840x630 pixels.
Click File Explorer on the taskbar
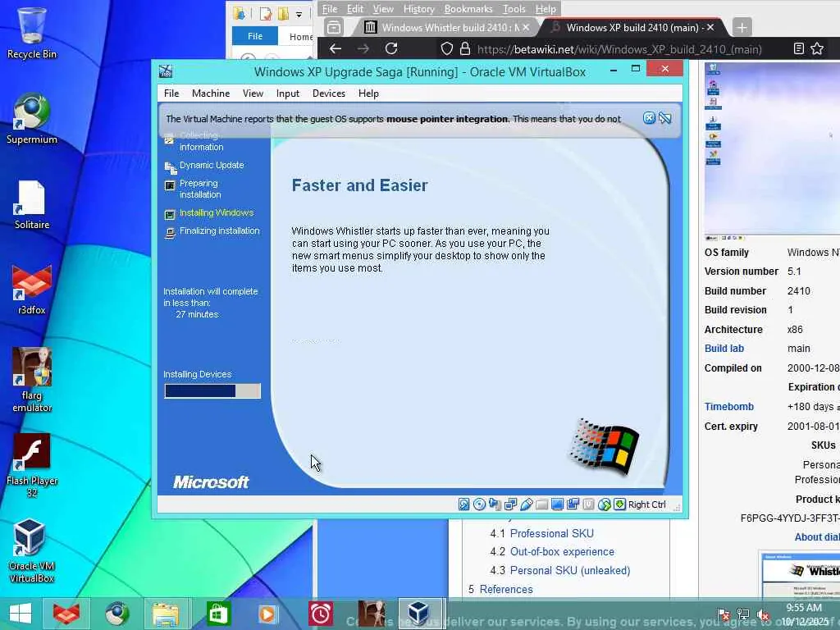click(166, 614)
